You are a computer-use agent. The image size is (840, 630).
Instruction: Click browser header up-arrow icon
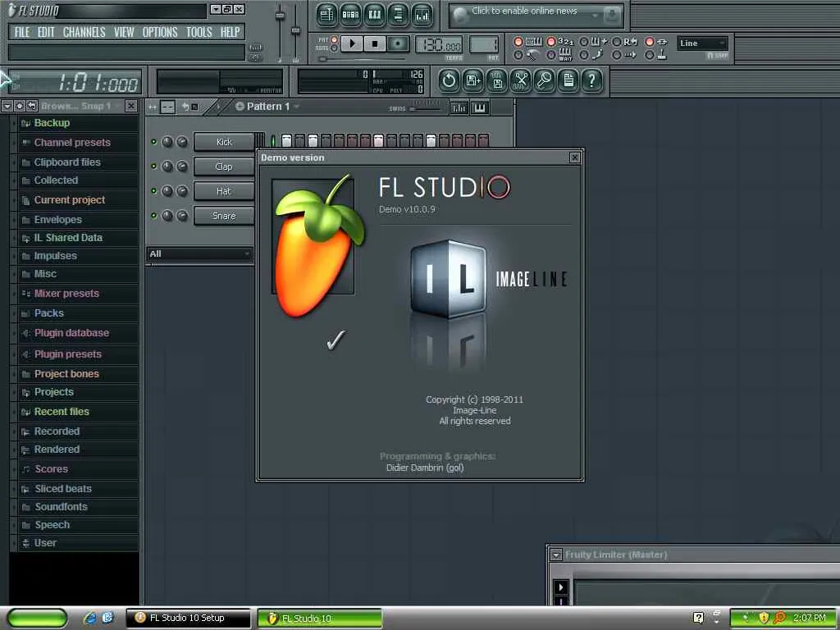(20, 106)
